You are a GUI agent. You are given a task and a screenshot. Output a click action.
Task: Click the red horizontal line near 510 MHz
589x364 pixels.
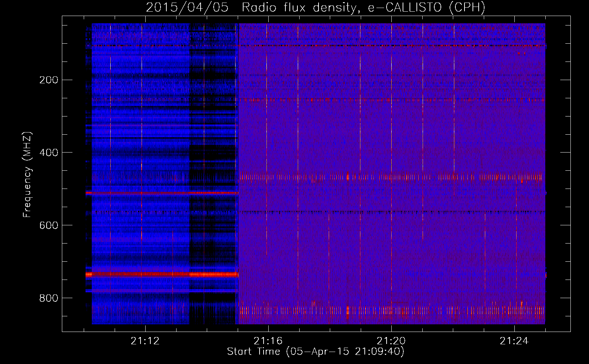tap(162, 193)
